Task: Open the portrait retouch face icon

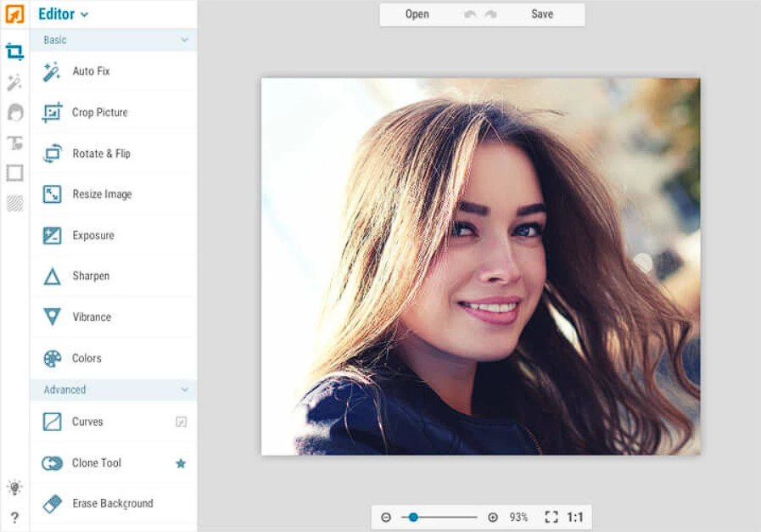Action: coord(14,113)
